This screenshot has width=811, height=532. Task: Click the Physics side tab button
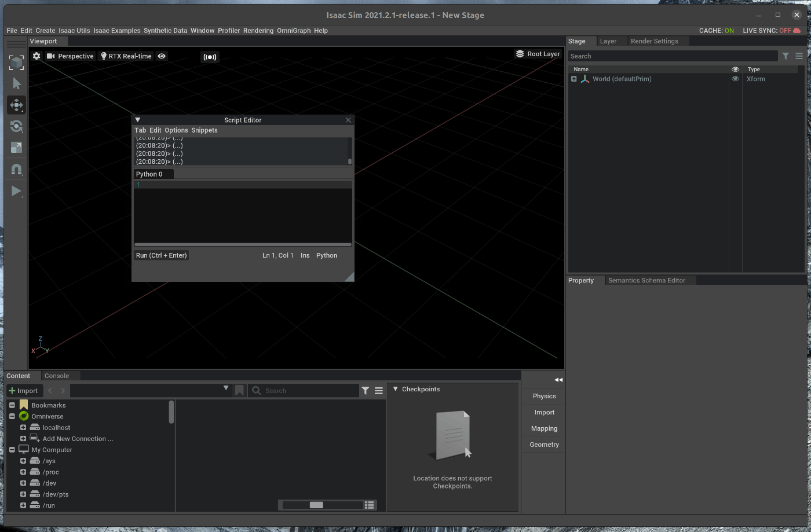pyautogui.click(x=544, y=396)
